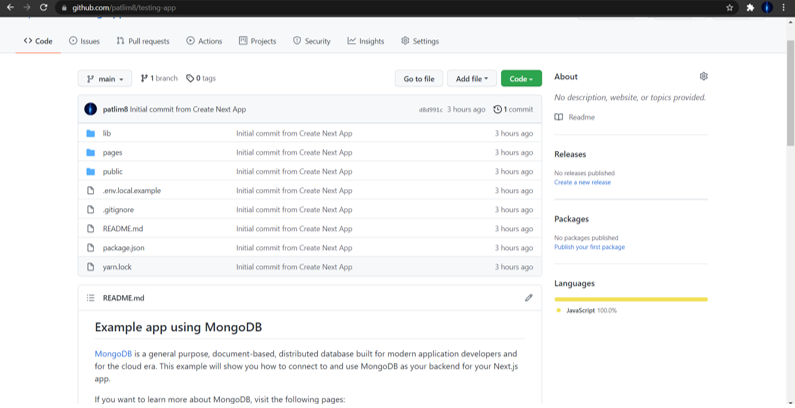Open the yarn.lock file
Viewport: 795px width, 408px height.
click(x=117, y=267)
